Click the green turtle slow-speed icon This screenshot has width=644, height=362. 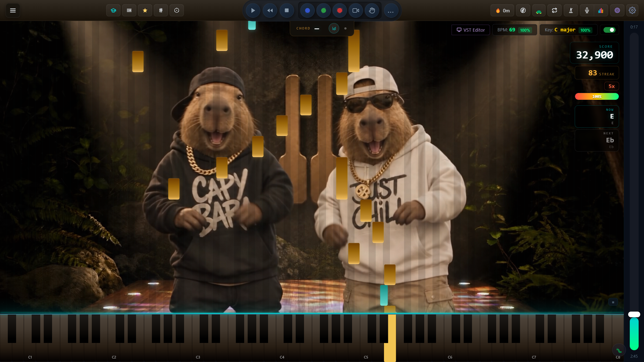coord(539,10)
